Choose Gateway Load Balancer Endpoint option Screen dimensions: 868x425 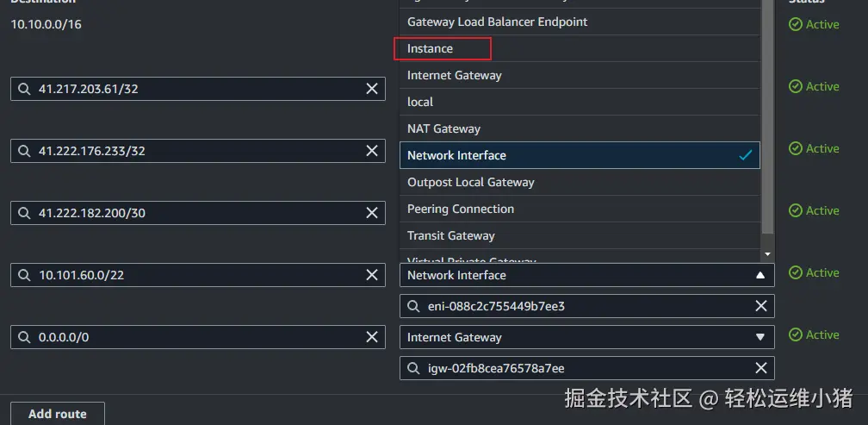coord(497,22)
